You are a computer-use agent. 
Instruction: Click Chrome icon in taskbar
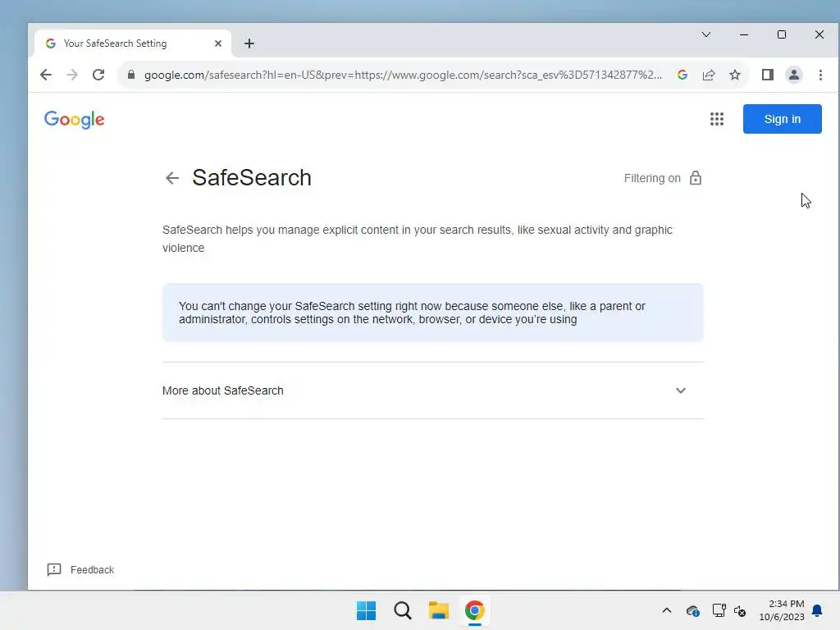pyautogui.click(x=475, y=610)
